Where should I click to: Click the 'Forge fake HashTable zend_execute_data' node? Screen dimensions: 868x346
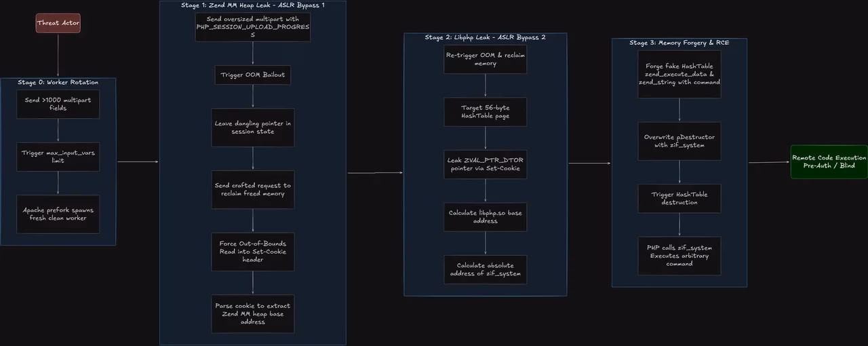[x=679, y=74]
